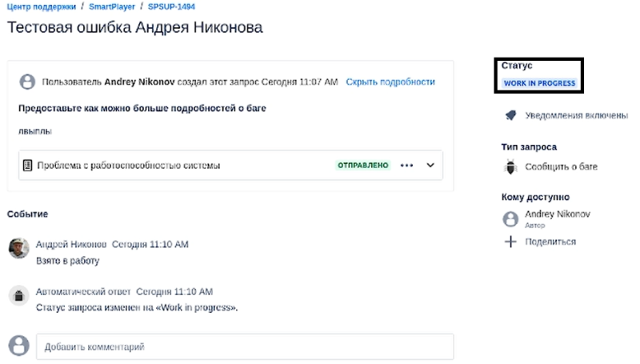
Task: Expand the form details chevron
Action: pyautogui.click(x=430, y=166)
